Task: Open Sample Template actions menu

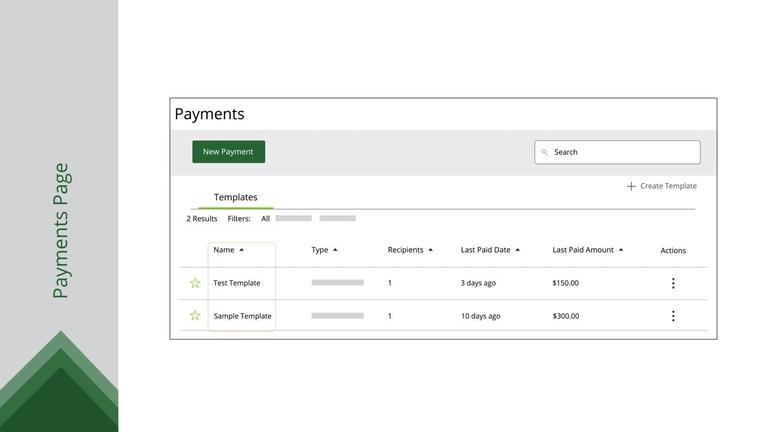Action: [673, 316]
